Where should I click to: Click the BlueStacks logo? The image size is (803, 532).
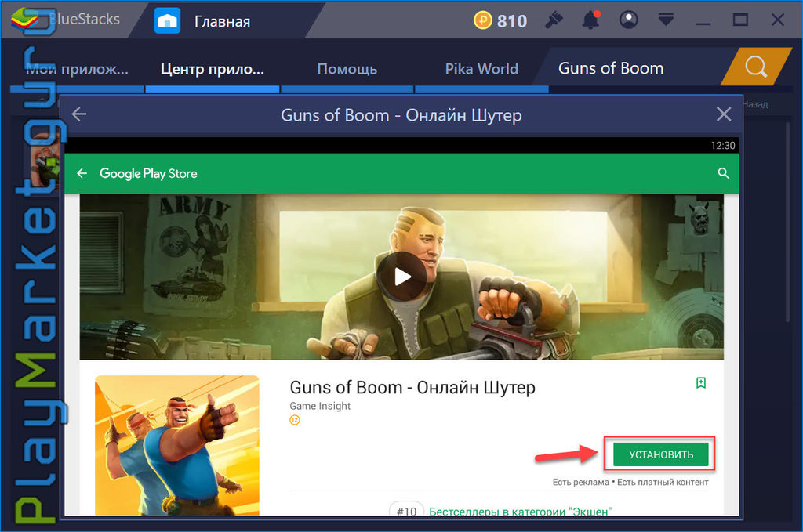(x=24, y=20)
